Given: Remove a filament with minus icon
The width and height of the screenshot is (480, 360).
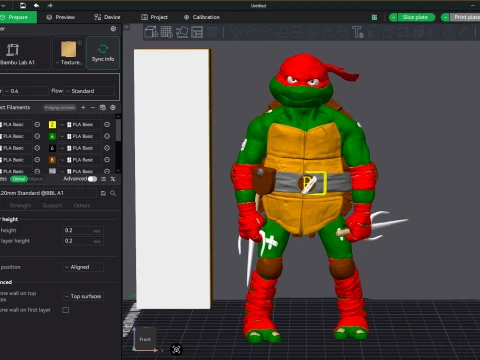Looking at the screenshot, I should [93, 107].
